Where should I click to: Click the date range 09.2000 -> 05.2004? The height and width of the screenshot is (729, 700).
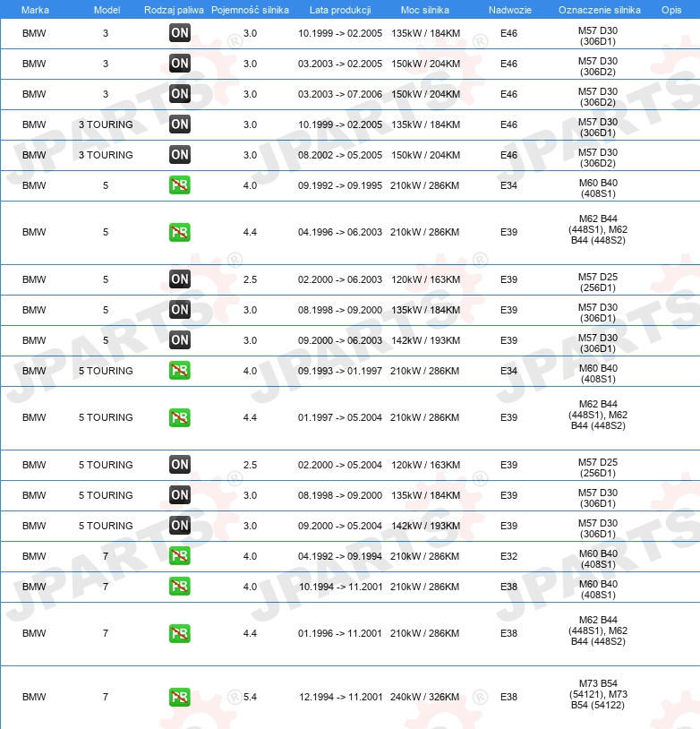340,526
